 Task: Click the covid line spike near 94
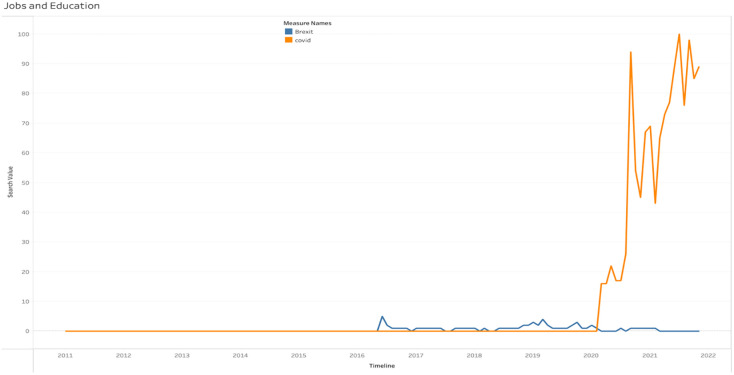(631, 52)
